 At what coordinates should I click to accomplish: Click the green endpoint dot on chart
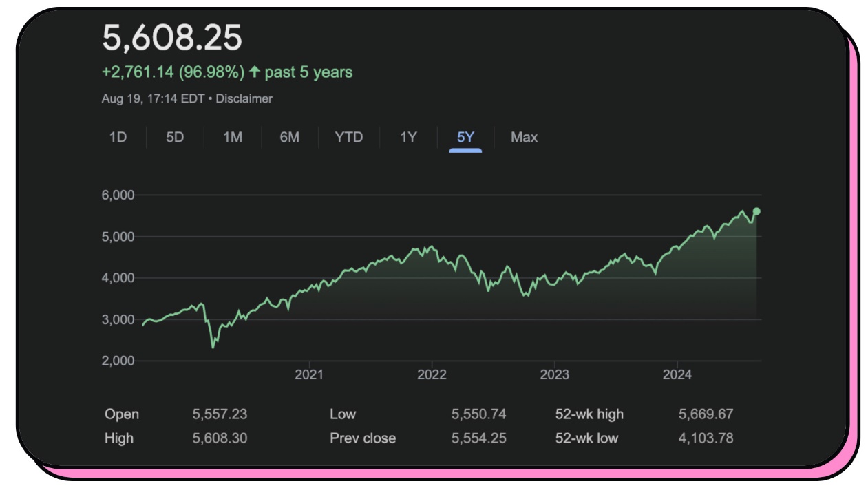[x=756, y=211]
